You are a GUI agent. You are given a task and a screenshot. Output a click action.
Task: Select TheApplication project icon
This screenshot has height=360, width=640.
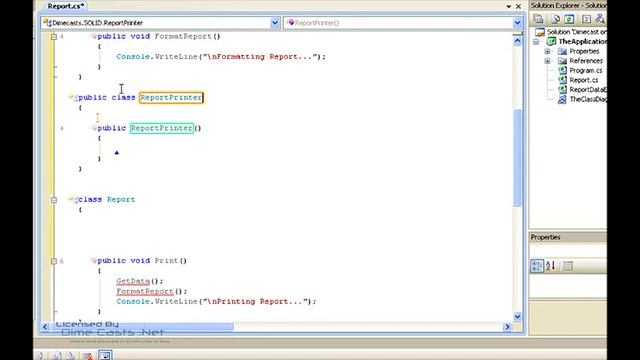coord(551,41)
